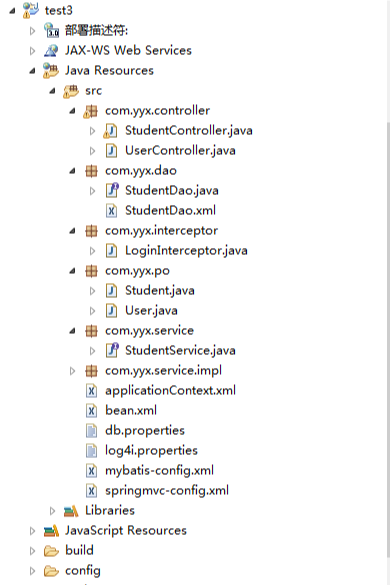Image resolution: width=390 pixels, height=585 pixels.
Task: Collapse the com.yyx.interceptor package
Action: click(72, 231)
